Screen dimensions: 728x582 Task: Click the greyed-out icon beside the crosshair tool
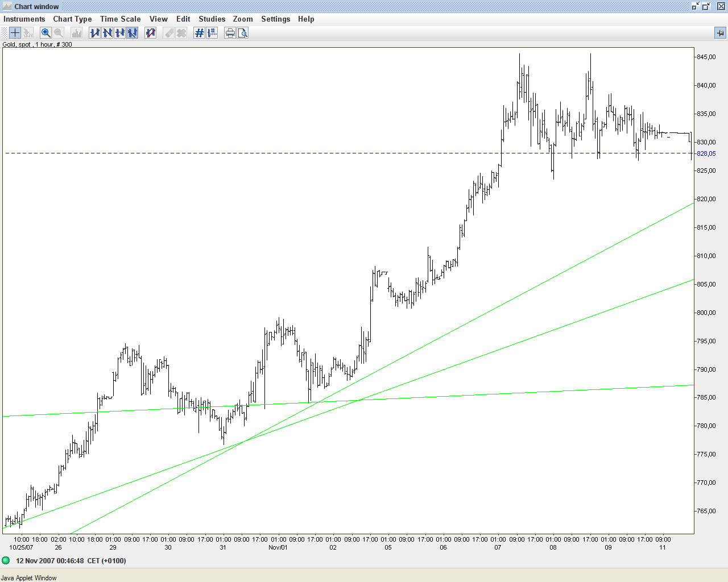tap(27, 33)
